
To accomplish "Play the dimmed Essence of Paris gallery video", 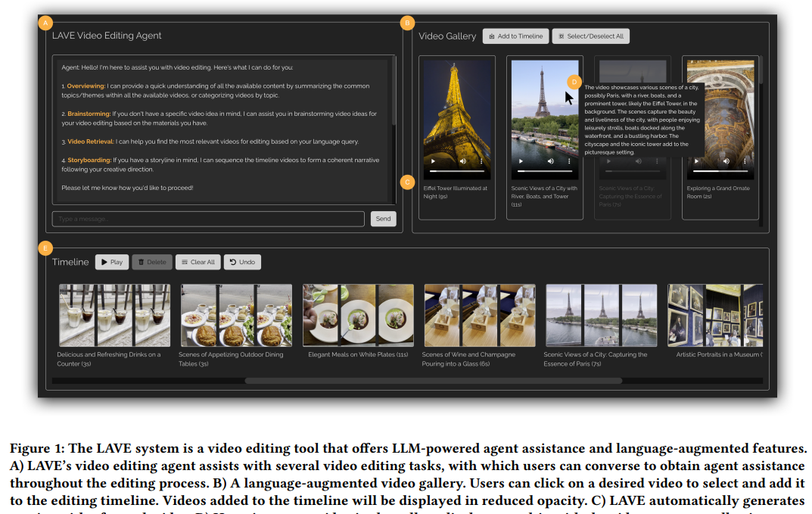I will [608, 161].
